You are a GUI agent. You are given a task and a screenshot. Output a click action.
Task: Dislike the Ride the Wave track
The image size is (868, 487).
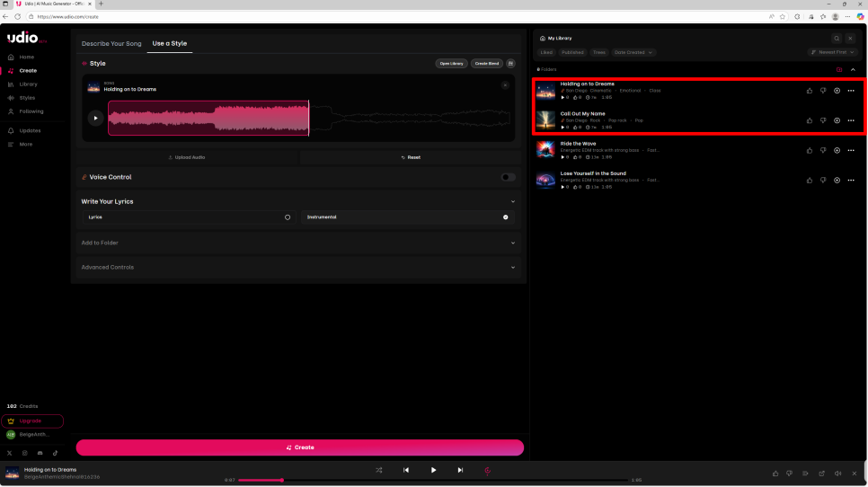click(x=823, y=150)
